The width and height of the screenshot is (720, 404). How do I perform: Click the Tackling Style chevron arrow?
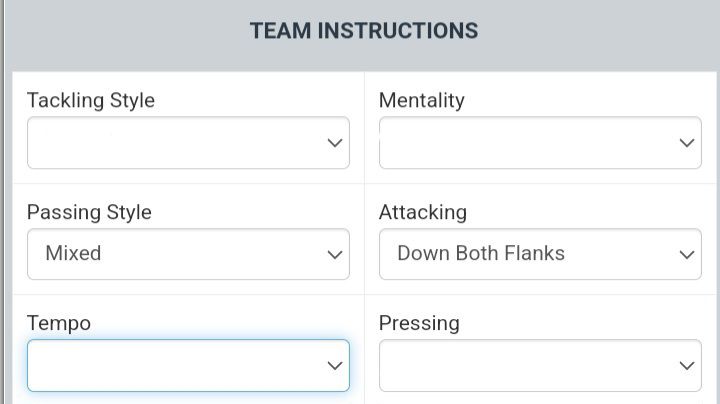335,143
